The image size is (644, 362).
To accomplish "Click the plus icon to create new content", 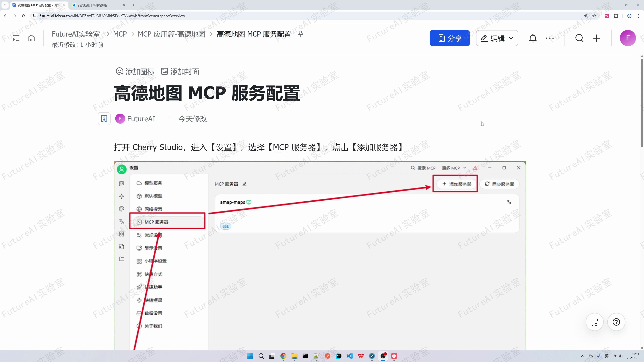I will (x=597, y=38).
